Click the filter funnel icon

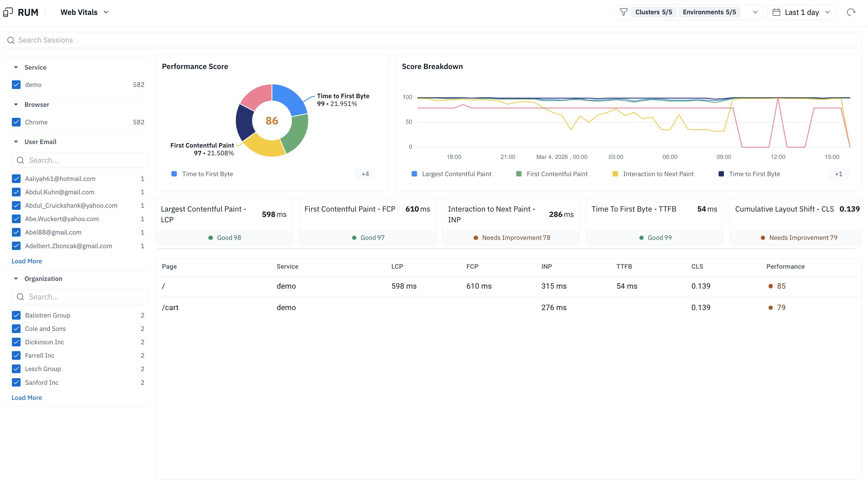(x=623, y=12)
